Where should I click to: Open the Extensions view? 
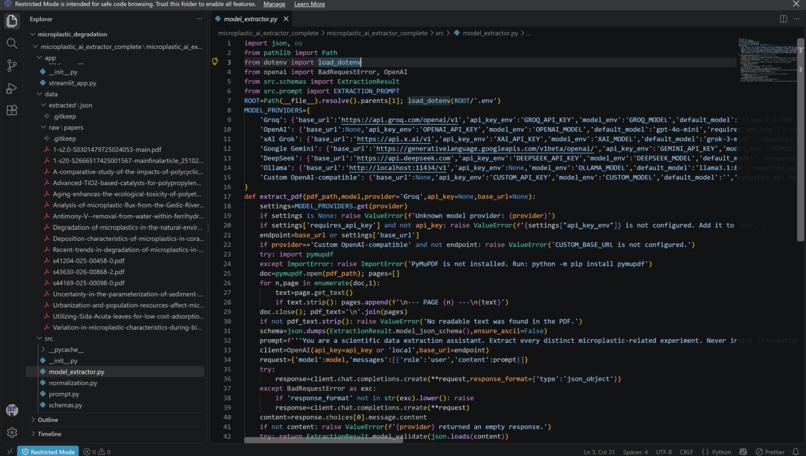11,110
